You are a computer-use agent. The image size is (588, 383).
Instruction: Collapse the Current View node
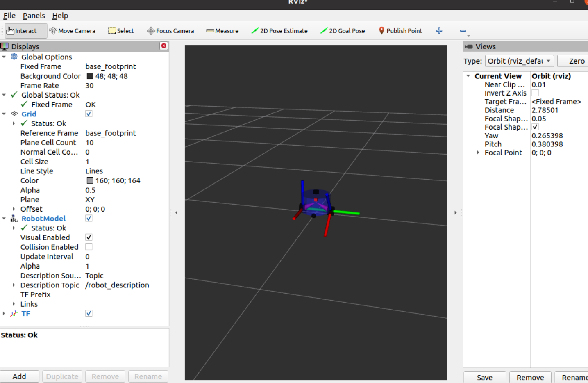pyautogui.click(x=468, y=76)
